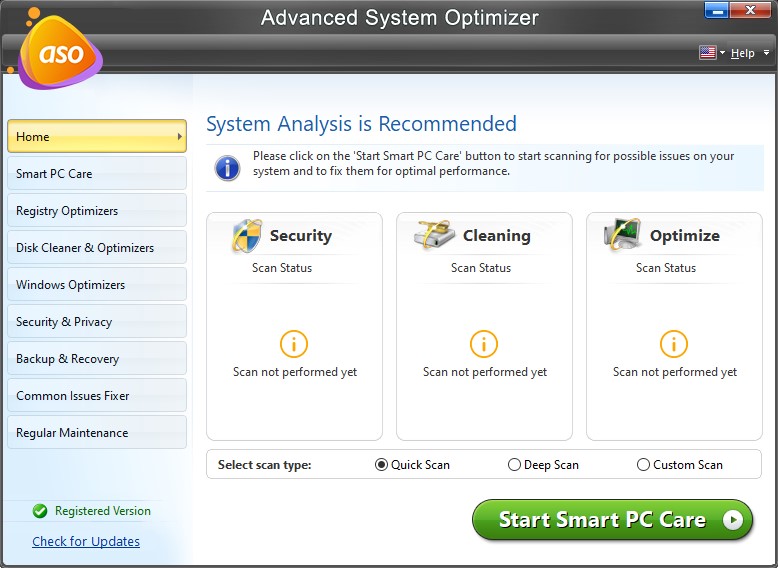
Task: Expand the Help menu dropdown arrow
Action: pos(767,53)
